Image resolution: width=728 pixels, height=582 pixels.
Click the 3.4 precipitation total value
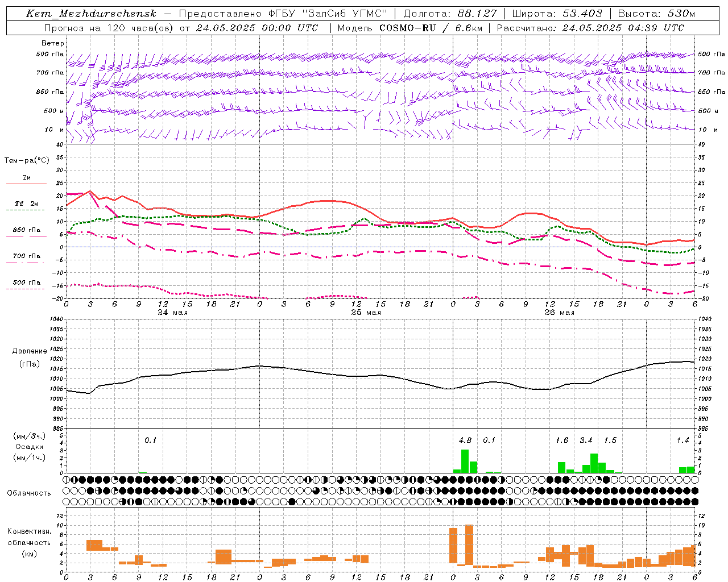point(586,440)
